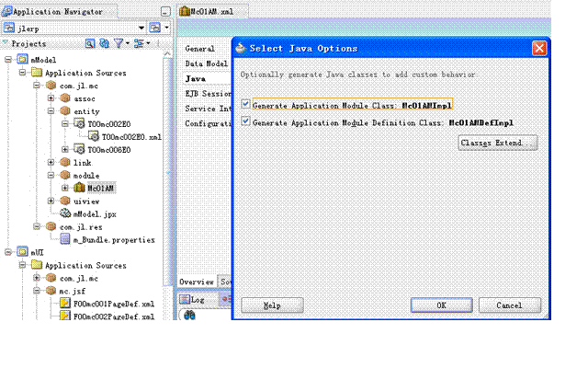Click the working sets icon in Projects toolbar
The width and height of the screenshot is (588, 368).
click(x=139, y=43)
